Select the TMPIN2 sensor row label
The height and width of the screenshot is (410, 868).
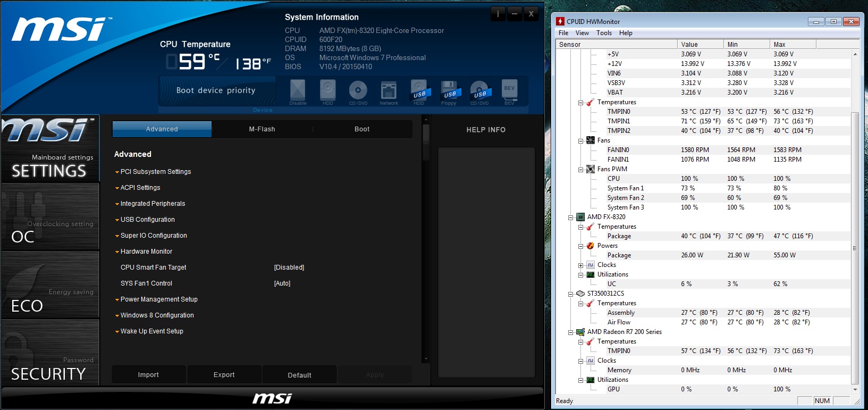(619, 131)
